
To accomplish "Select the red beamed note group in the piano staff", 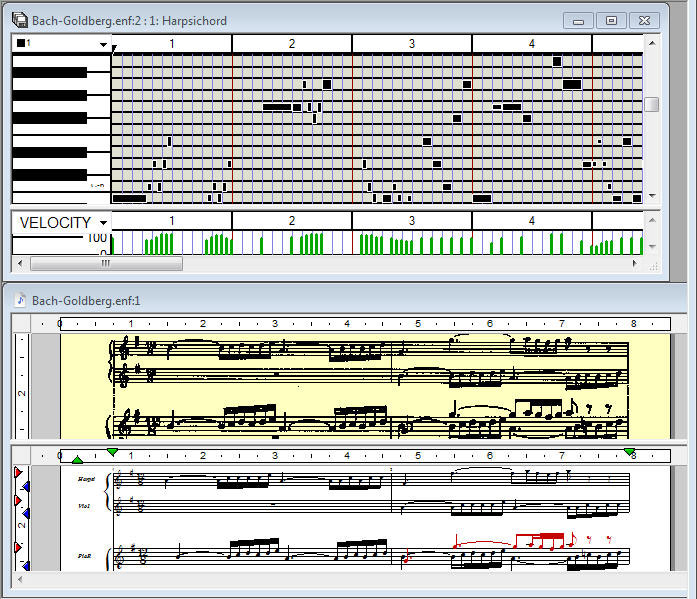I will click(540, 540).
